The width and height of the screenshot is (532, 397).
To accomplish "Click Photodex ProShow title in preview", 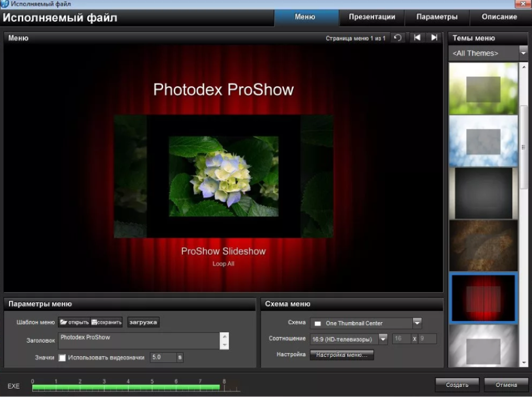I will [x=224, y=90].
